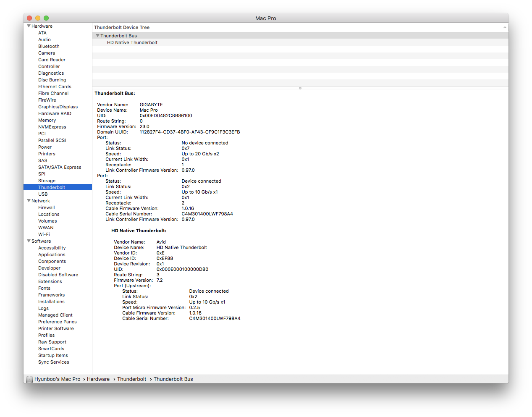Select Installations entry

click(x=51, y=302)
